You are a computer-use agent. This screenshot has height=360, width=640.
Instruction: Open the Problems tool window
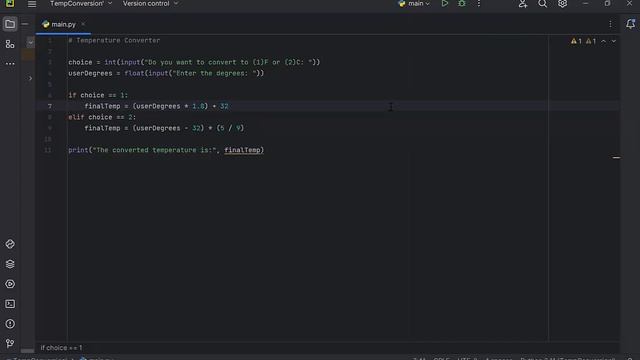[10, 324]
